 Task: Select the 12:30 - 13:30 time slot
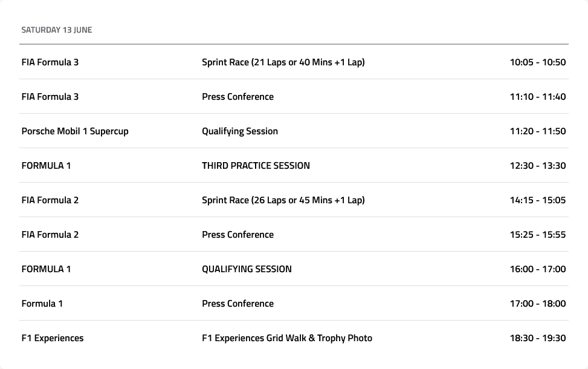coord(538,166)
